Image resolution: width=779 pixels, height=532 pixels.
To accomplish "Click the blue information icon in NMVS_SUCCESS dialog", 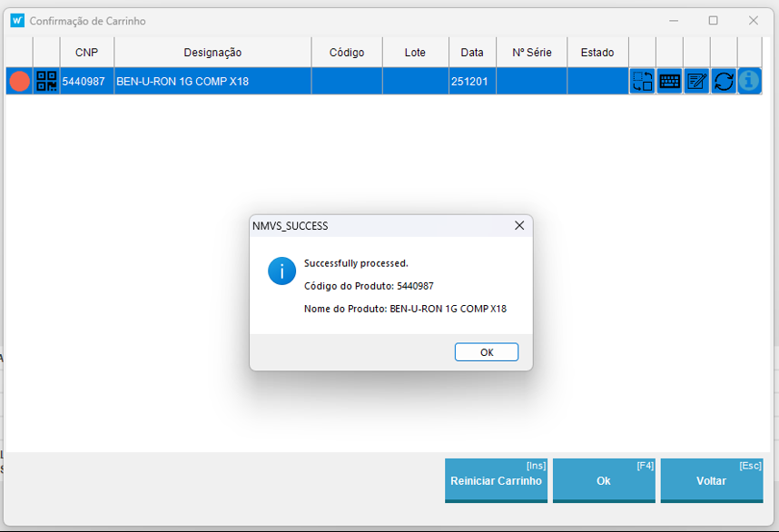I will 281,271.
